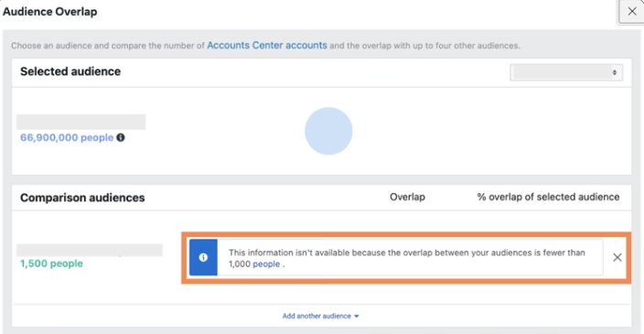Screen dimensions: 644x334
Task: Dismiss the overlap unavailable notice
Action: point(617,257)
